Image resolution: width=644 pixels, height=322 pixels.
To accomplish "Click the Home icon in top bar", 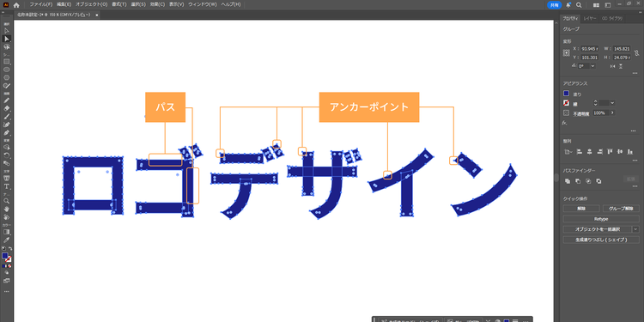I will [x=16, y=5].
